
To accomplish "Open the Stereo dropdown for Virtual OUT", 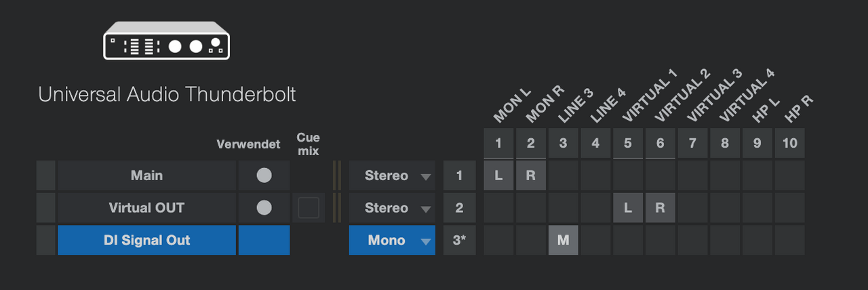I will (x=392, y=208).
